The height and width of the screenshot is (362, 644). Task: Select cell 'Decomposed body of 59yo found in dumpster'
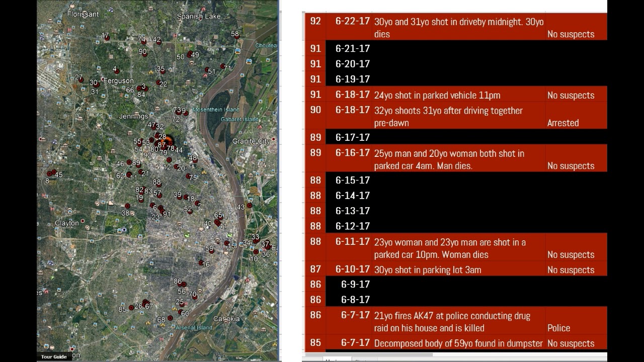pos(458,343)
